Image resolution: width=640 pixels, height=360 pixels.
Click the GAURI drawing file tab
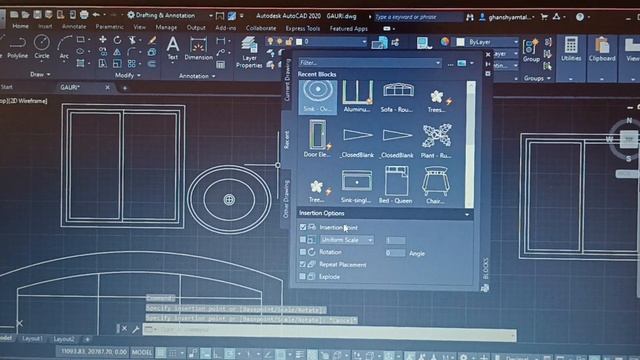point(70,87)
